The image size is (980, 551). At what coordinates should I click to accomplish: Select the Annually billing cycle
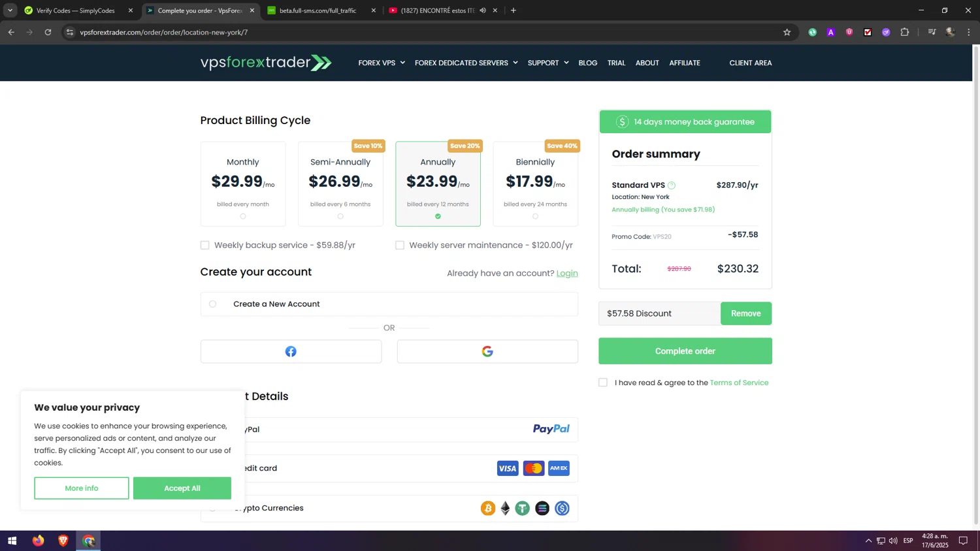pos(438,184)
